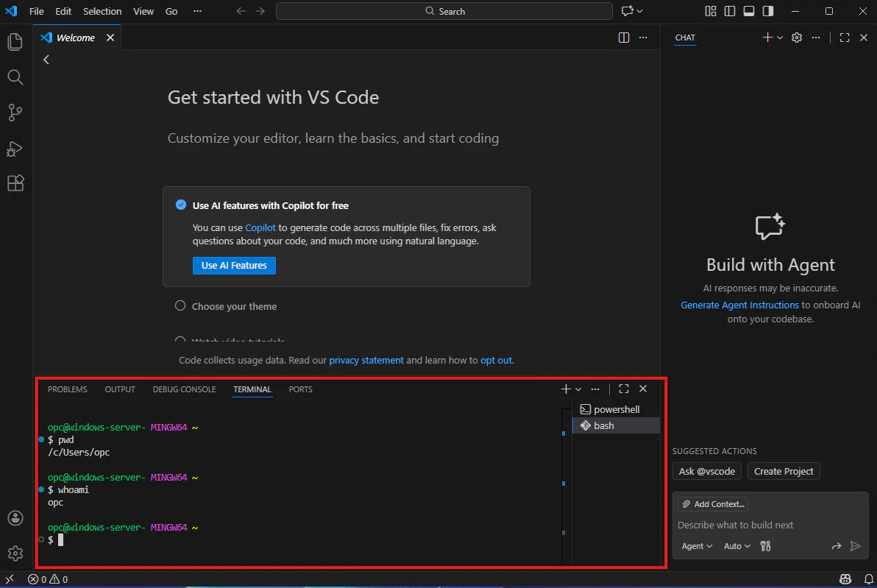Open the notifications bell

[x=867, y=580]
